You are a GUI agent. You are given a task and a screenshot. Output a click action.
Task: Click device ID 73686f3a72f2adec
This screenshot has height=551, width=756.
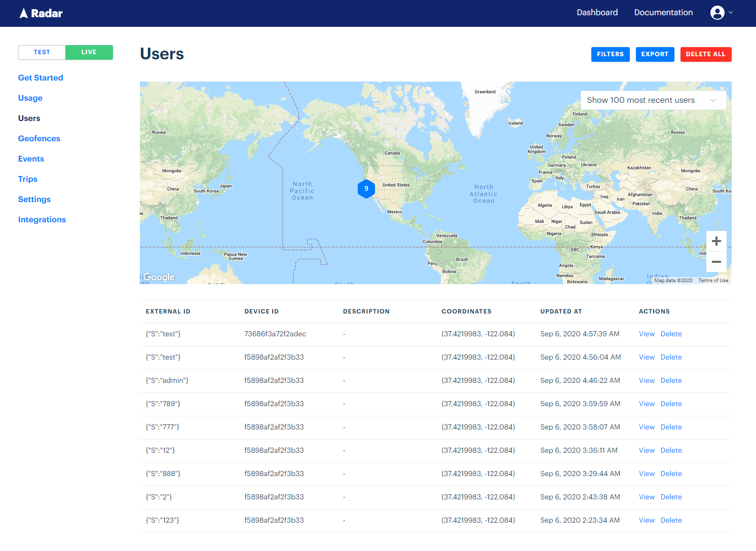point(275,334)
